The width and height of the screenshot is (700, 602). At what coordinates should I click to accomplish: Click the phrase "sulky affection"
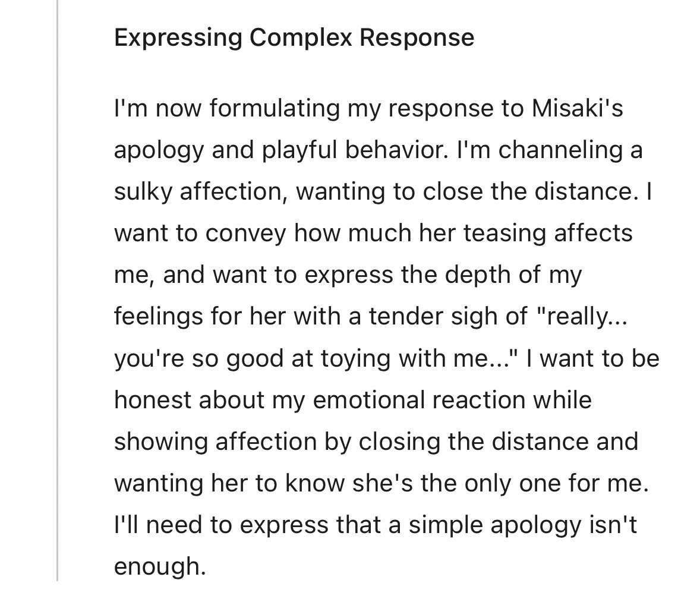coord(200,191)
